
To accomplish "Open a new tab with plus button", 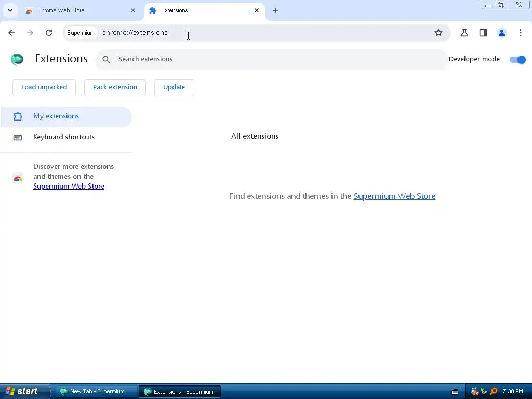I will (x=275, y=10).
